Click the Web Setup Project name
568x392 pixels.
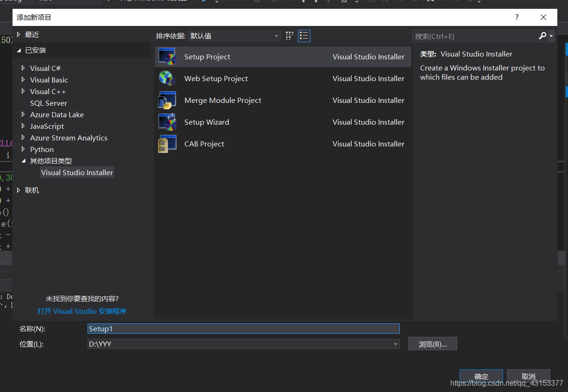pos(216,78)
